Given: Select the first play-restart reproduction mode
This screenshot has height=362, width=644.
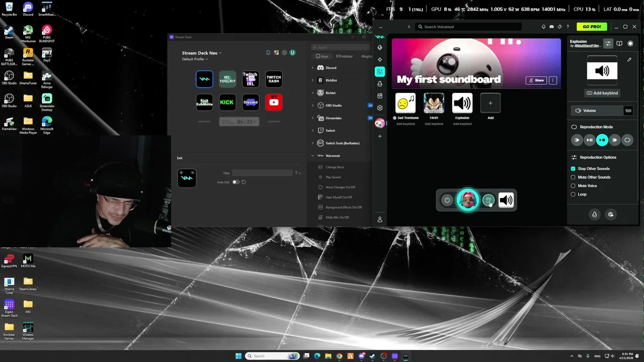Looking at the screenshot, I should click(x=577, y=140).
